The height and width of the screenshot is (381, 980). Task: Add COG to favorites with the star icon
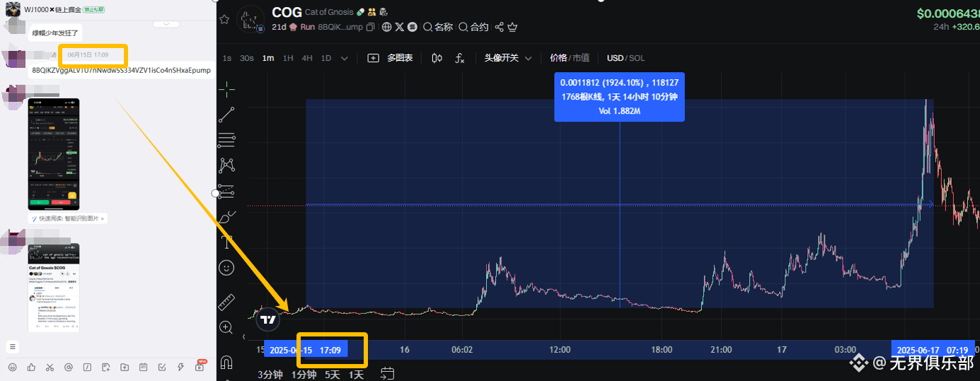coord(224,19)
